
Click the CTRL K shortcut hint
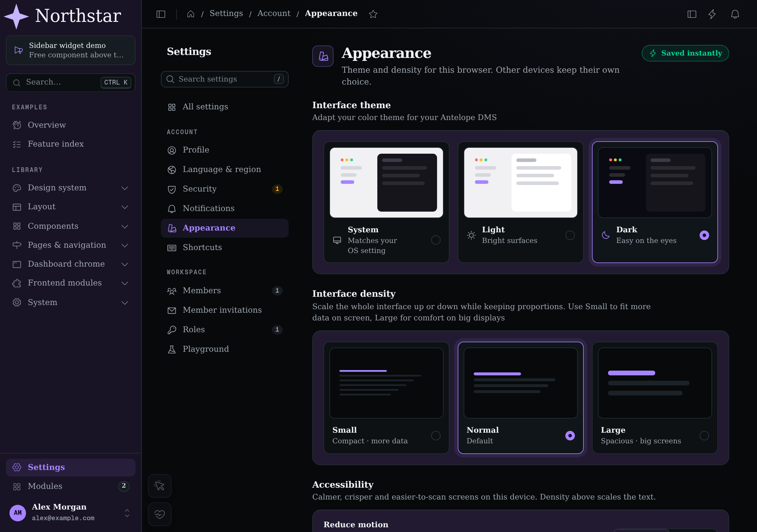[x=116, y=82]
